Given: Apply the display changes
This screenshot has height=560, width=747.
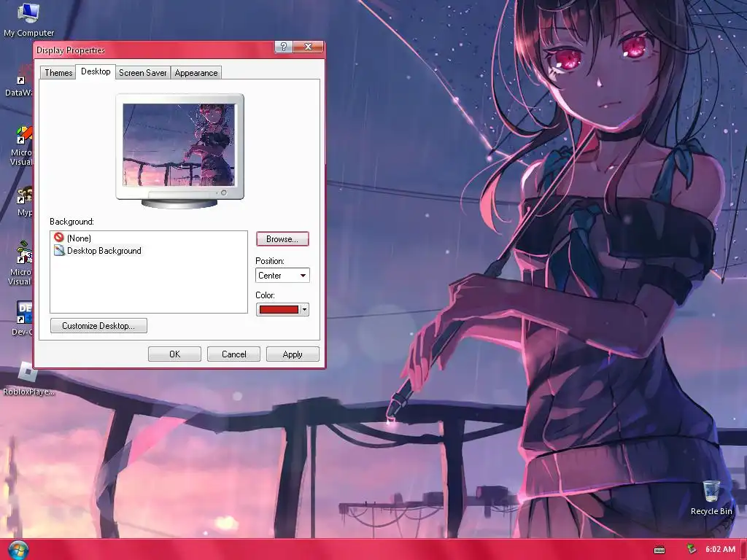Looking at the screenshot, I should (x=293, y=354).
